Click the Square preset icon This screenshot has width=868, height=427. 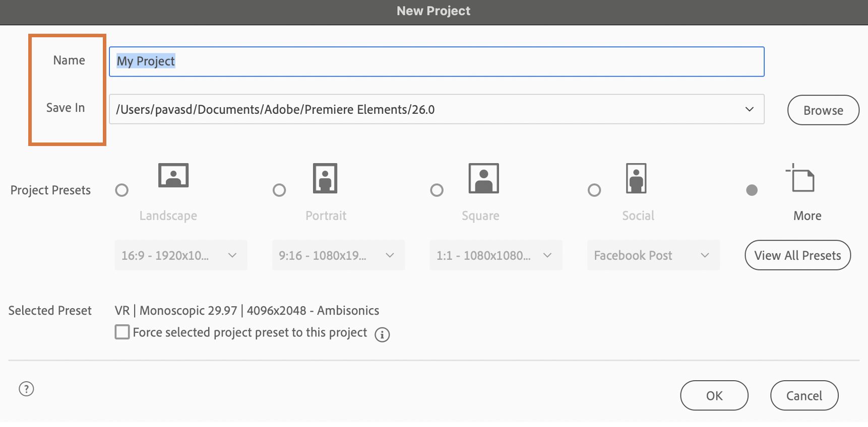483,178
